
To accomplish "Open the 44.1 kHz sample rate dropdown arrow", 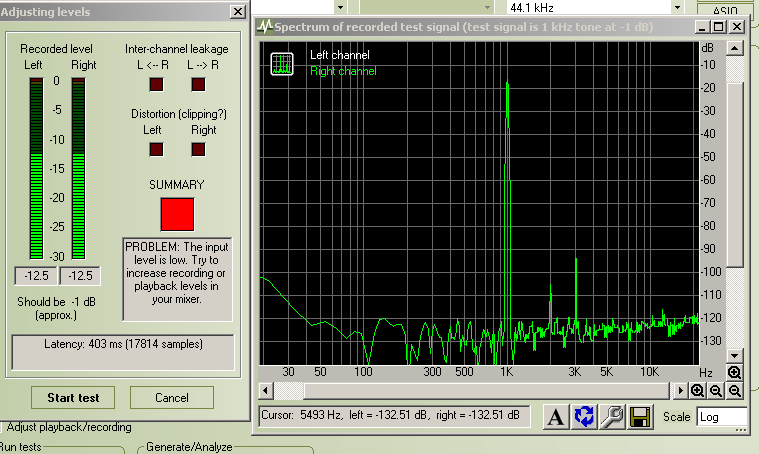I will click(678, 7).
